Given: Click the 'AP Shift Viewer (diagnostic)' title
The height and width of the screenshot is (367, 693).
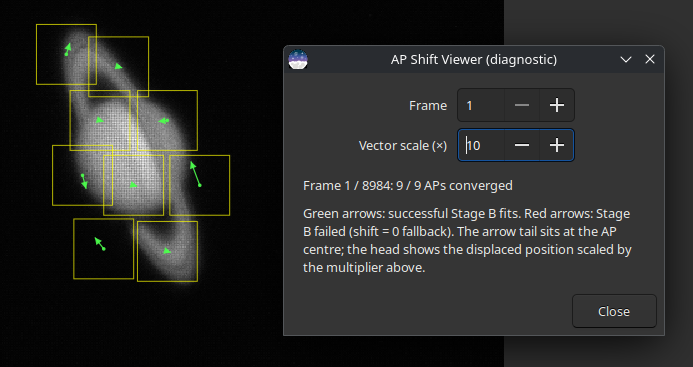Looking at the screenshot, I should point(474,59).
